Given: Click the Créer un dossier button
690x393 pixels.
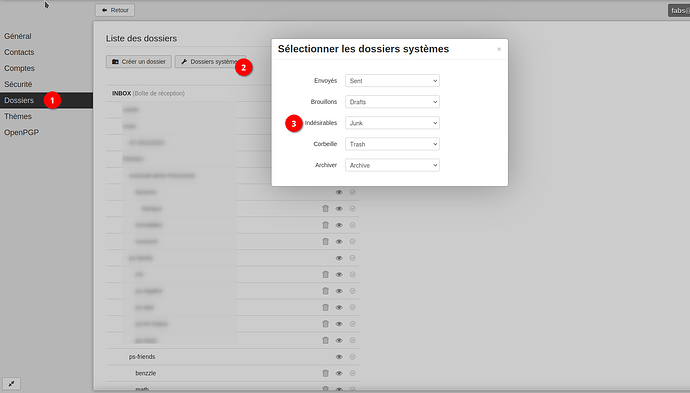Looking at the screenshot, I should 139,62.
